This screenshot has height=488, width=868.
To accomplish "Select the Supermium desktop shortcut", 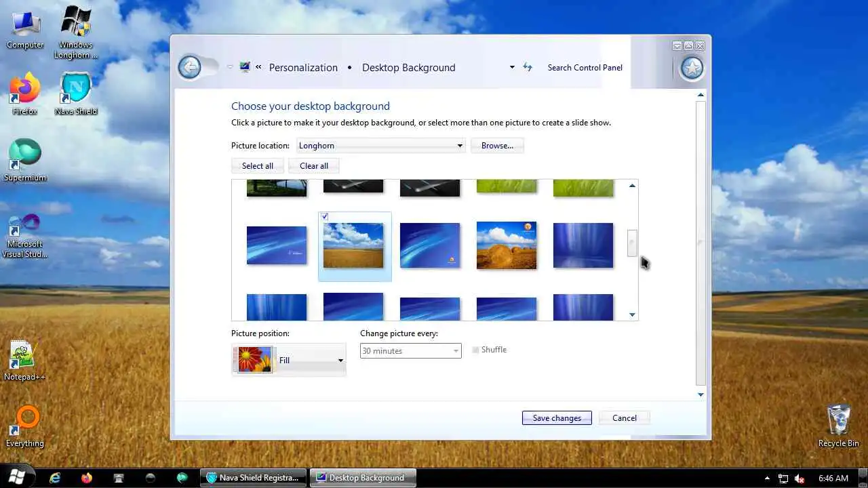I will tap(25, 161).
